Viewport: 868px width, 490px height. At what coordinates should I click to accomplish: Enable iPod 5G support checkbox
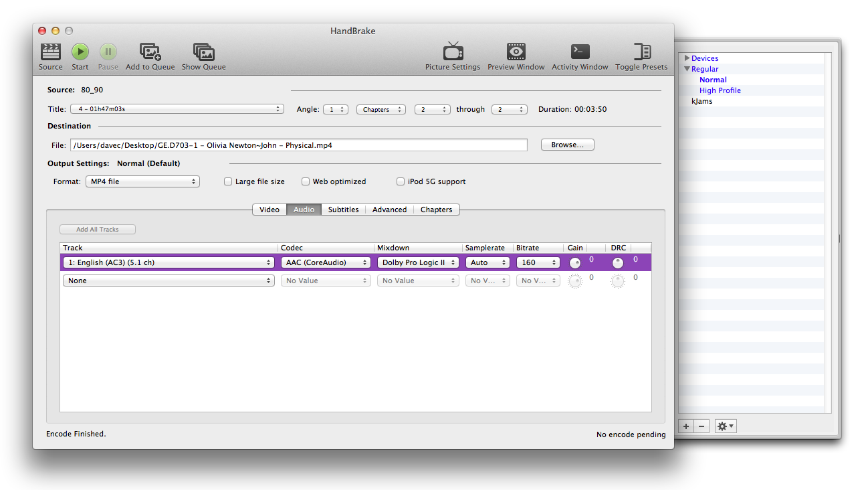(x=401, y=181)
